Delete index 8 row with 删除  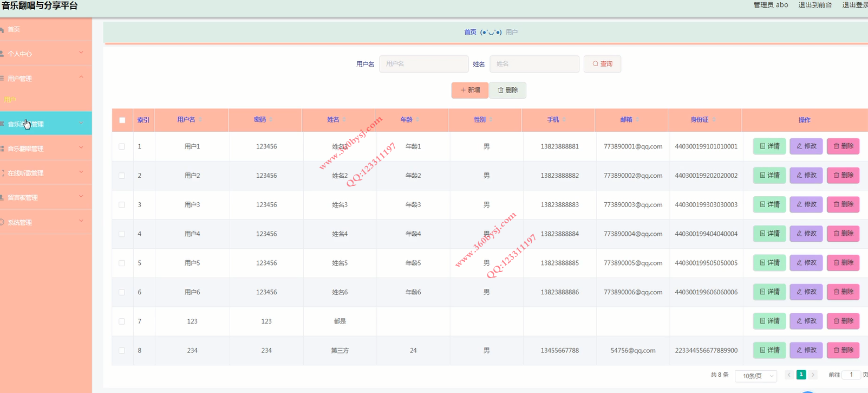(843, 350)
